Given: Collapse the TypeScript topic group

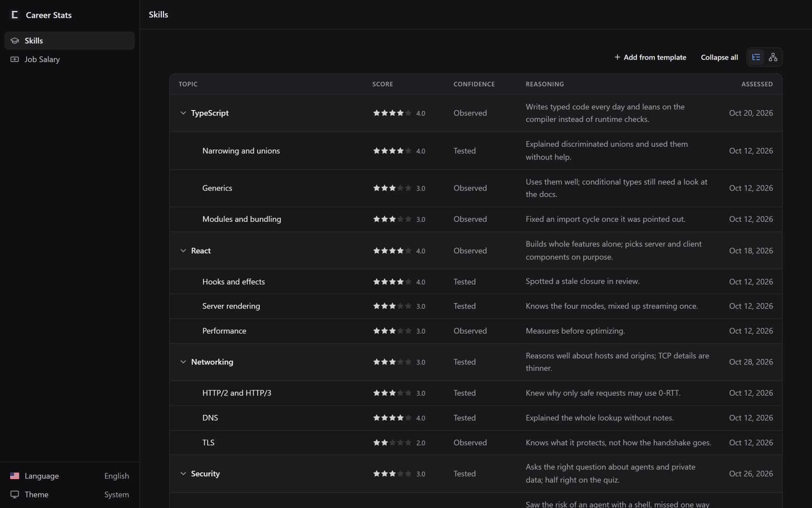Looking at the screenshot, I should [x=183, y=113].
